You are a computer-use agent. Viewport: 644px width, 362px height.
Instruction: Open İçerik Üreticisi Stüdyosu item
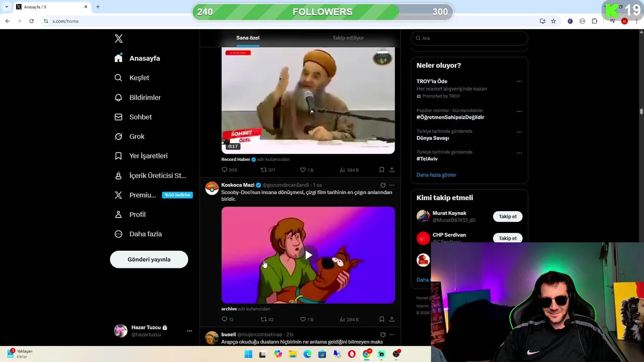[x=150, y=175]
